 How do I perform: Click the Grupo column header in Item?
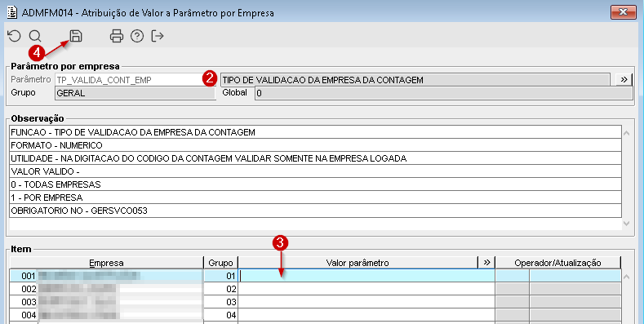(x=220, y=263)
